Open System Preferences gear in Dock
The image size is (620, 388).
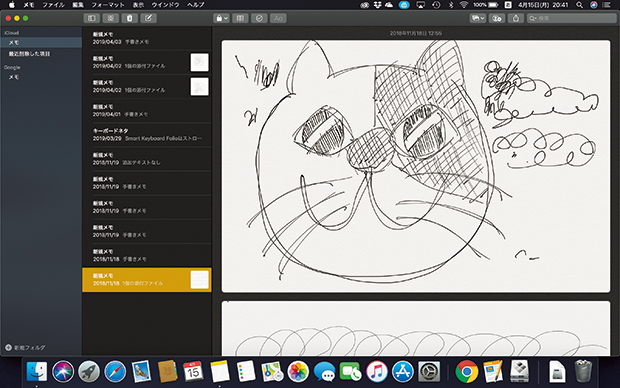click(x=429, y=372)
